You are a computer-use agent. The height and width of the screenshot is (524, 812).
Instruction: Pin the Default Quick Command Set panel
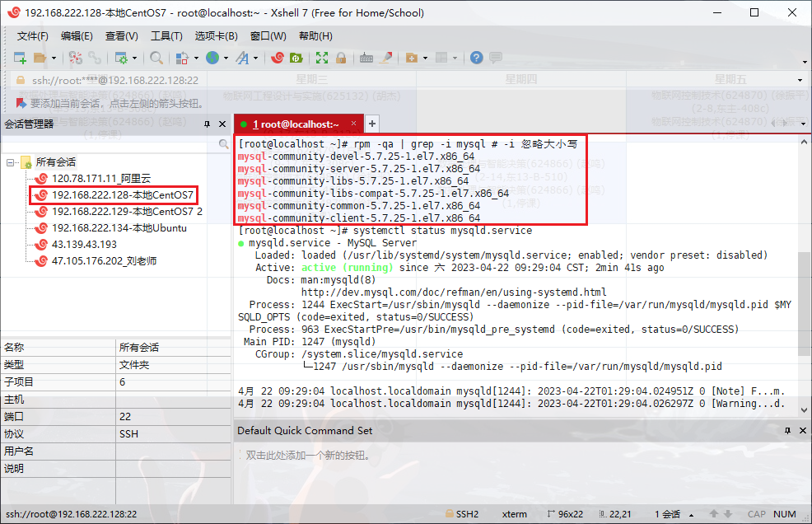pos(787,431)
